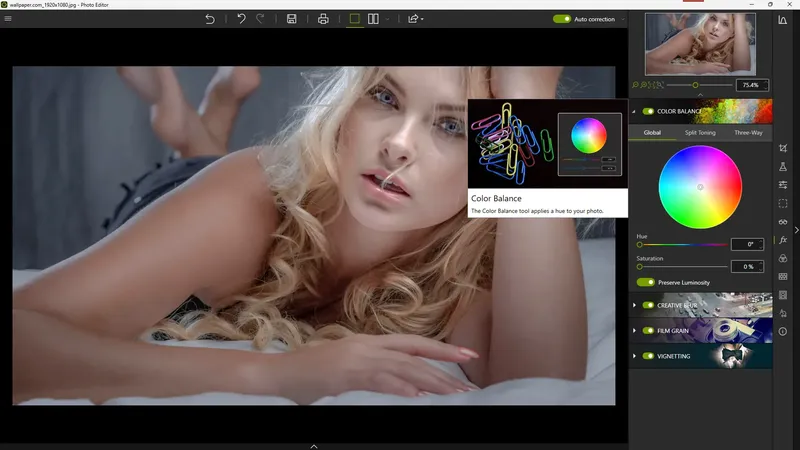
Task: Click fit to screen icon
Action: coord(652,85)
